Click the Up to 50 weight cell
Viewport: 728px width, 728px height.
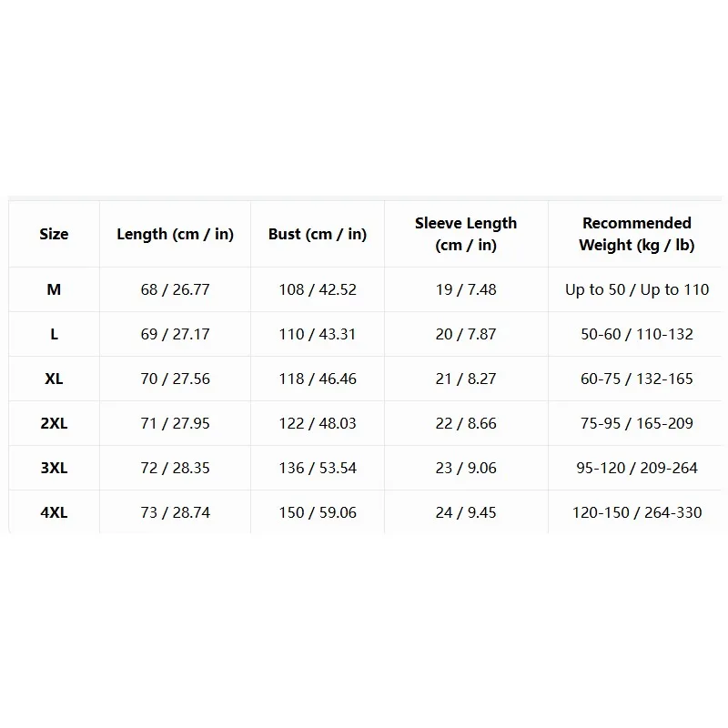tap(636, 289)
